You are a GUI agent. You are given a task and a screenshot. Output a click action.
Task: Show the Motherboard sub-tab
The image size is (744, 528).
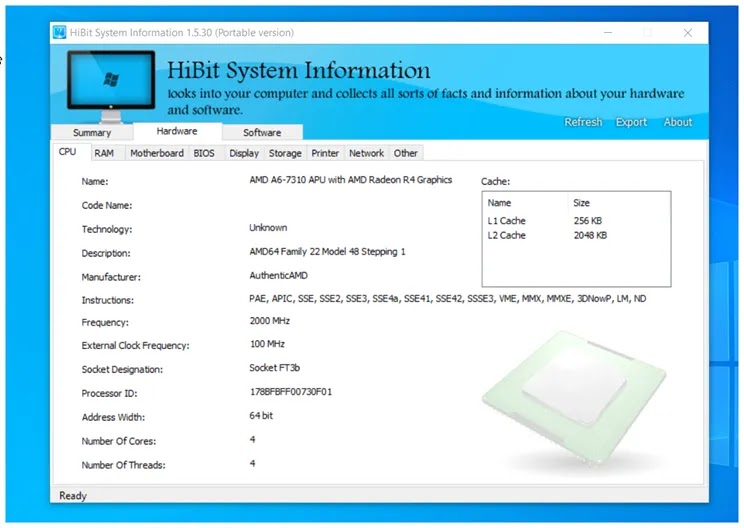(157, 153)
